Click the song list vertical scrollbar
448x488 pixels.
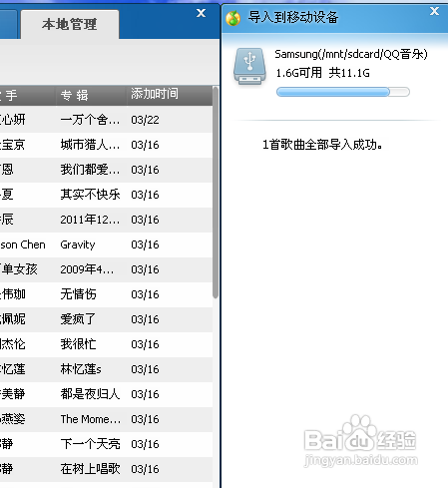(216, 193)
